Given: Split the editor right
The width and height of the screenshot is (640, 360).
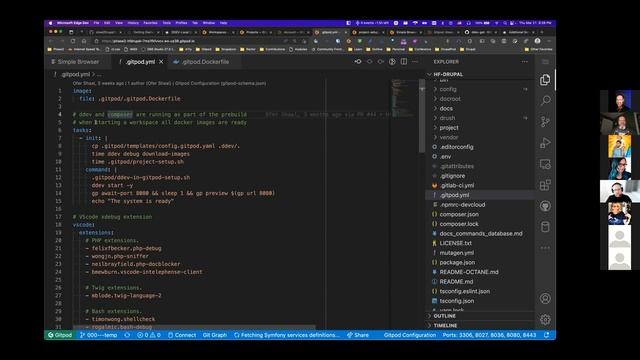Looking at the screenshot, I should (404, 62).
